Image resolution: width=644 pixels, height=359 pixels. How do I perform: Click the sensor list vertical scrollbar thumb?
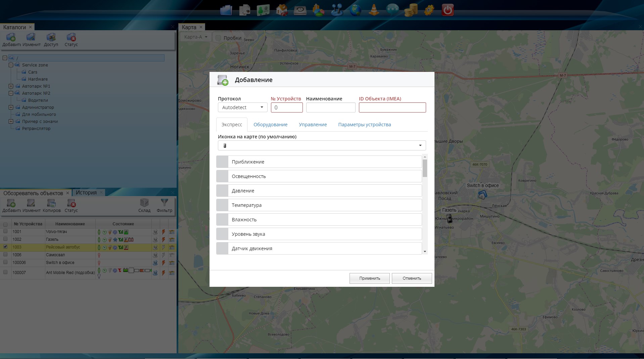425,168
